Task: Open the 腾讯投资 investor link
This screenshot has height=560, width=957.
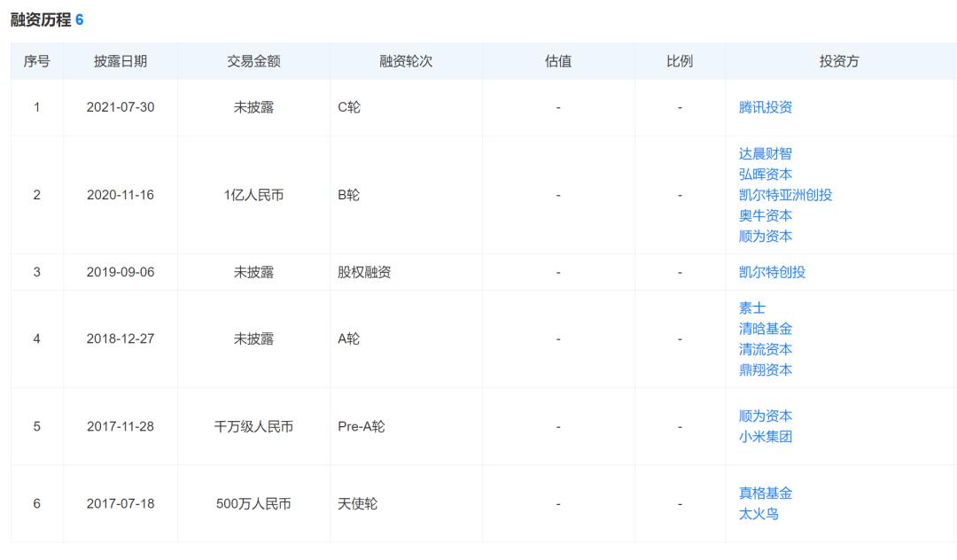Action: coord(766,107)
